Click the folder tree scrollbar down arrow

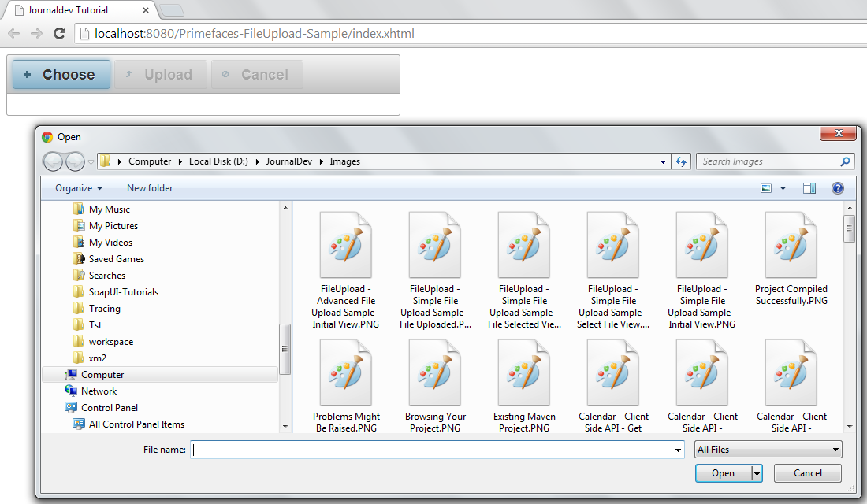[x=285, y=427]
